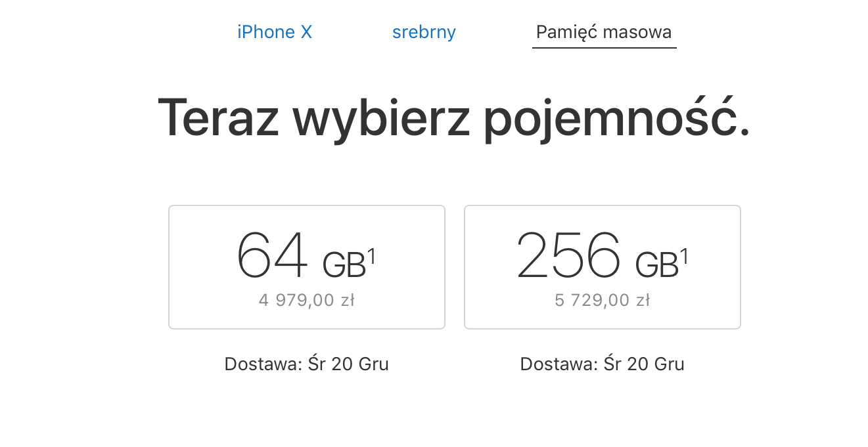Go back to the iPhone X step
Screen dimensions: 868x447
(275, 32)
